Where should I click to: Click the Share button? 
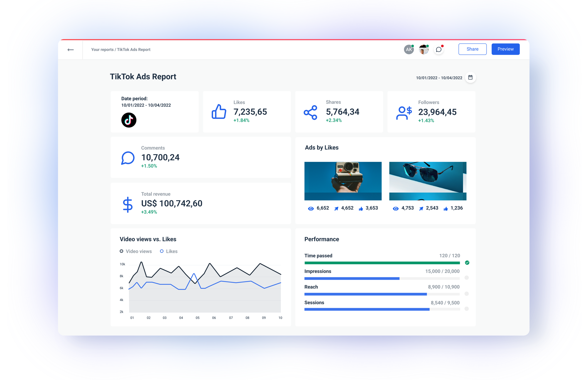[472, 49]
